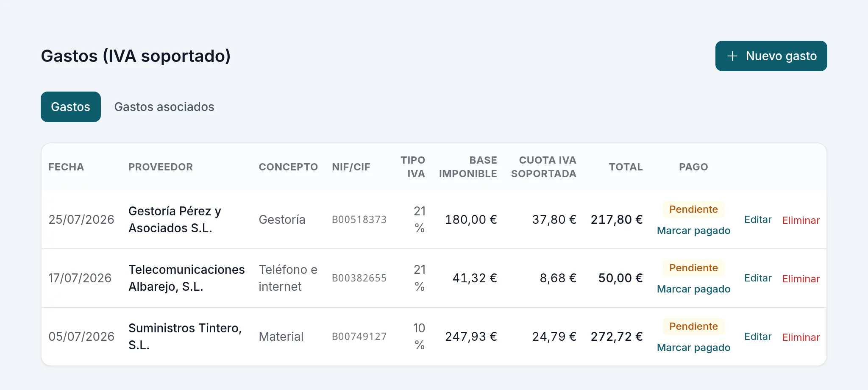Click the total 50,00 €
868x390 pixels.
click(x=620, y=278)
